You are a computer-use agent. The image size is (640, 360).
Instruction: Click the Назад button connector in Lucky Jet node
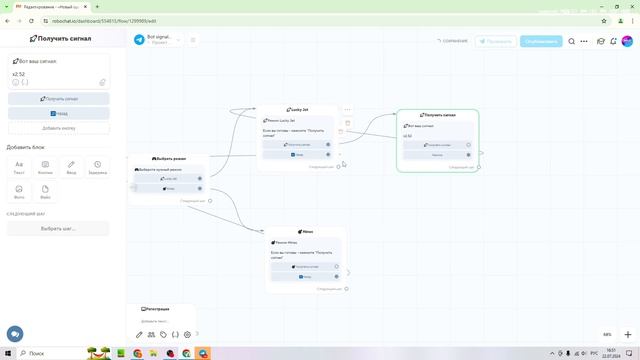coord(328,155)
